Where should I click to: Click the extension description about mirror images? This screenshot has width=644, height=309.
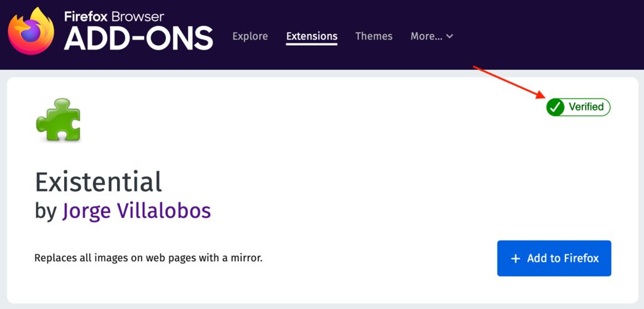[148, 258]
